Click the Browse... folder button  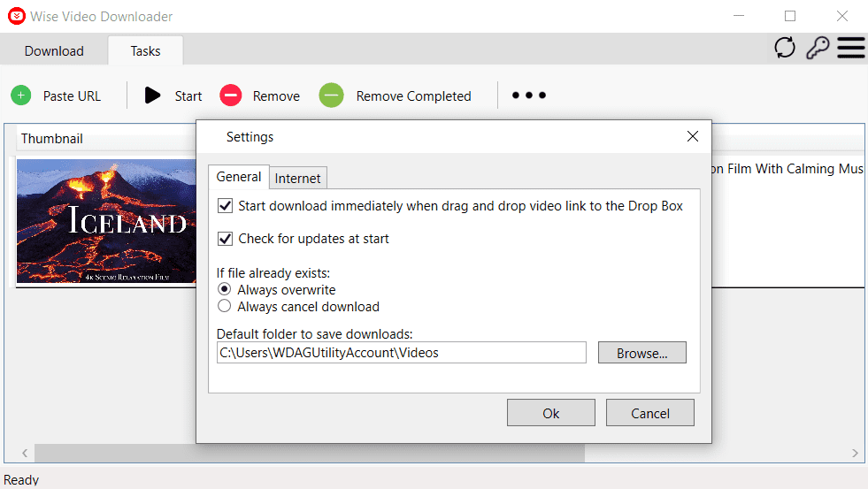[641, 353]
